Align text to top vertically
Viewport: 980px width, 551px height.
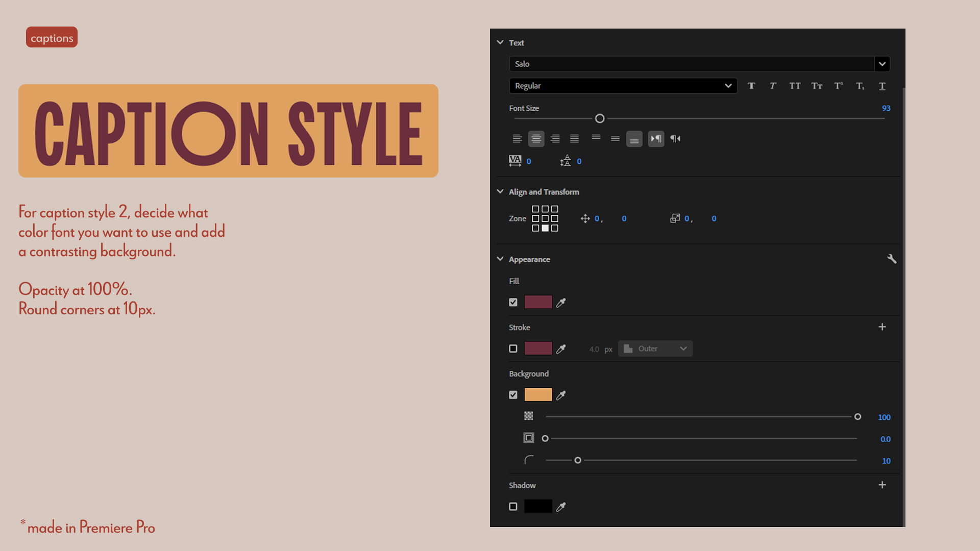pos(596,137)
